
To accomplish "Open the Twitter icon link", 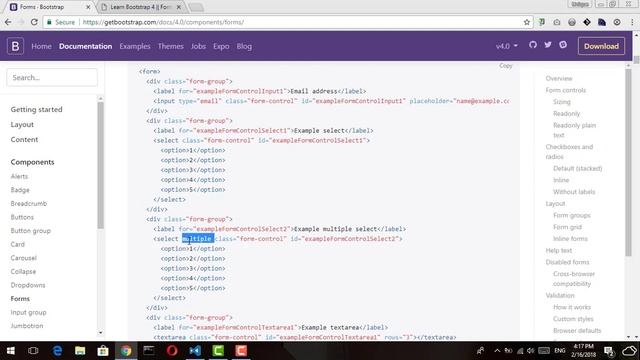I will (548, 45).
